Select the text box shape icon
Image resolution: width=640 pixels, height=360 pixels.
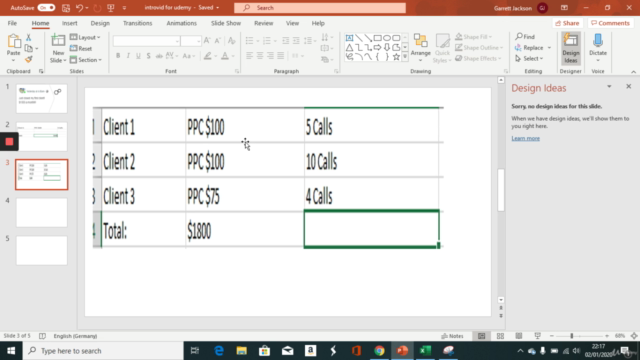pyautogui.click(x=349, y=38)
